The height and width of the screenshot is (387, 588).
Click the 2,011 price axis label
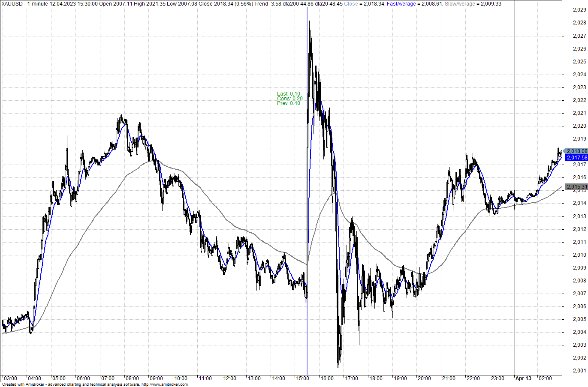(579, 242)
